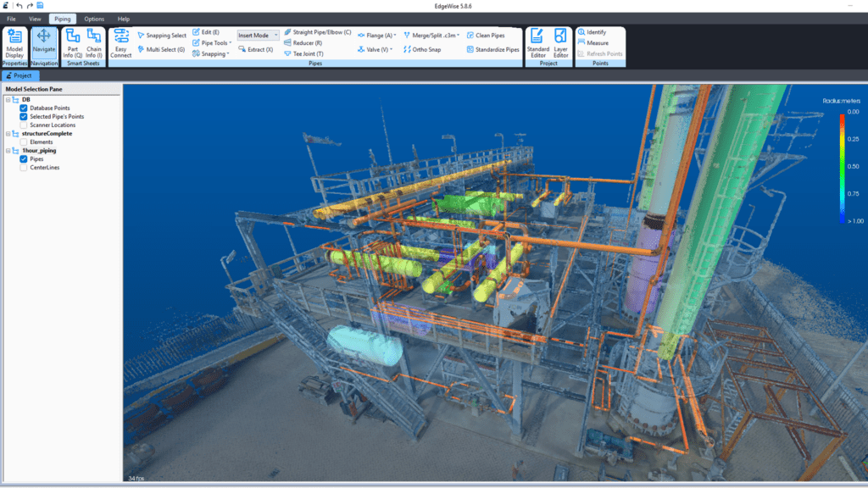868x488 pixels.
Task: Open the Options menu
Action: pos(94,19)
